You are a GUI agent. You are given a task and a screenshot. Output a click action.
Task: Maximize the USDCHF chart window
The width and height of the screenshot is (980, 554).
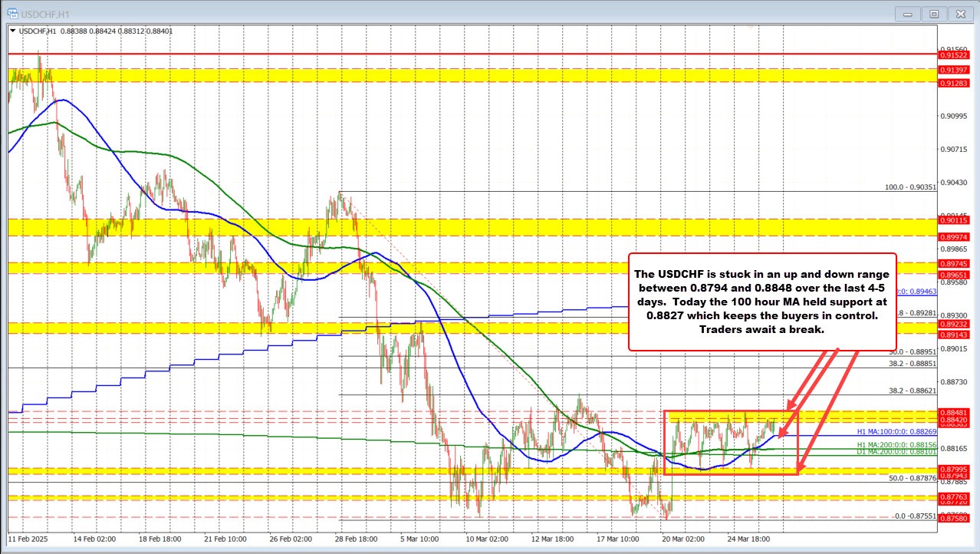click(x=933, y=13)
